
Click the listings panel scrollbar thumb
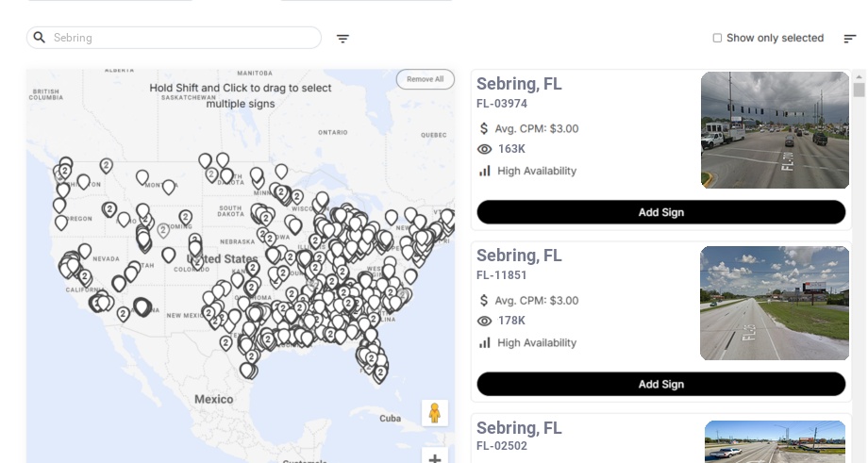[859, 90]
